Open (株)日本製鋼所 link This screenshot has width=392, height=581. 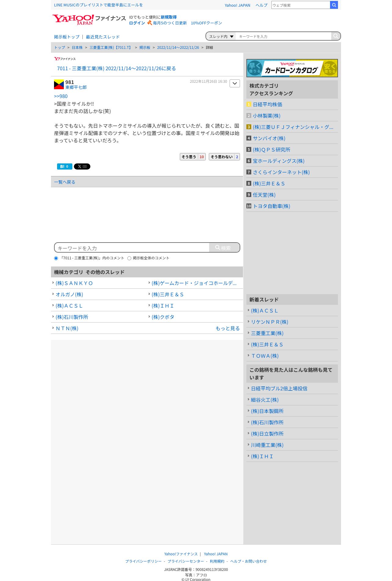tap(267, 411)
